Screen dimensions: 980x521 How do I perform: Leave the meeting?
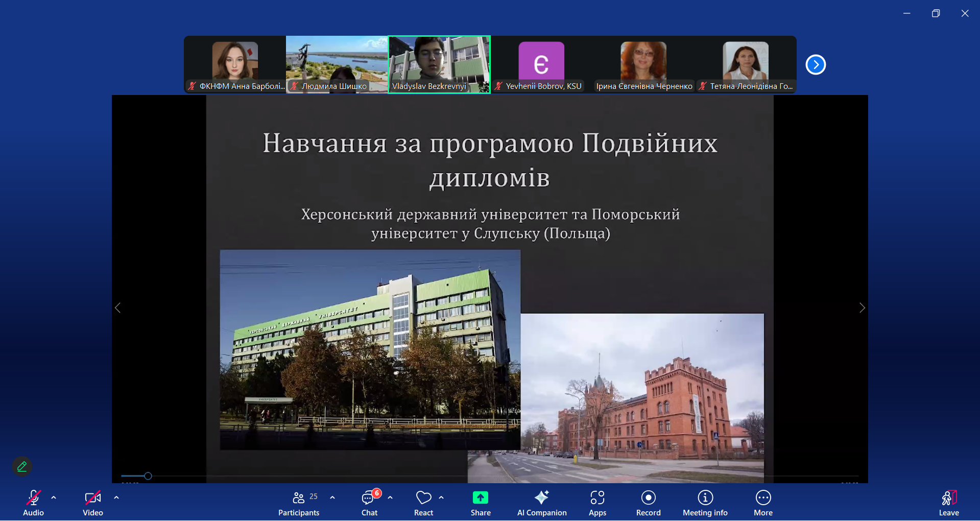tap(948, 502)
